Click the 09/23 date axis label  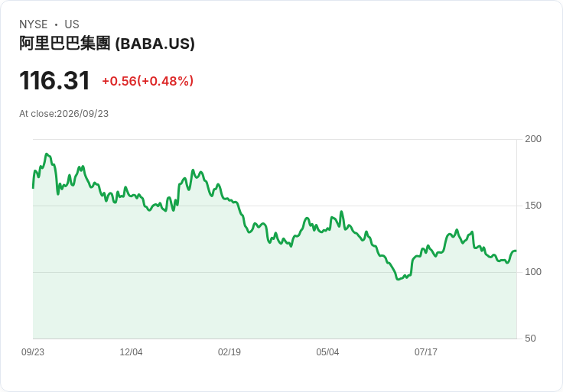point(33,352)
